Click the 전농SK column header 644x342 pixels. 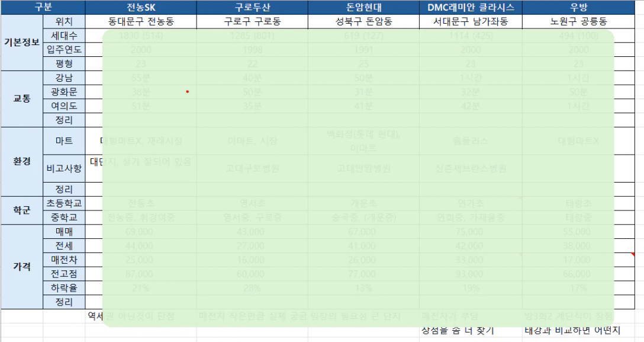coord(141,7)
